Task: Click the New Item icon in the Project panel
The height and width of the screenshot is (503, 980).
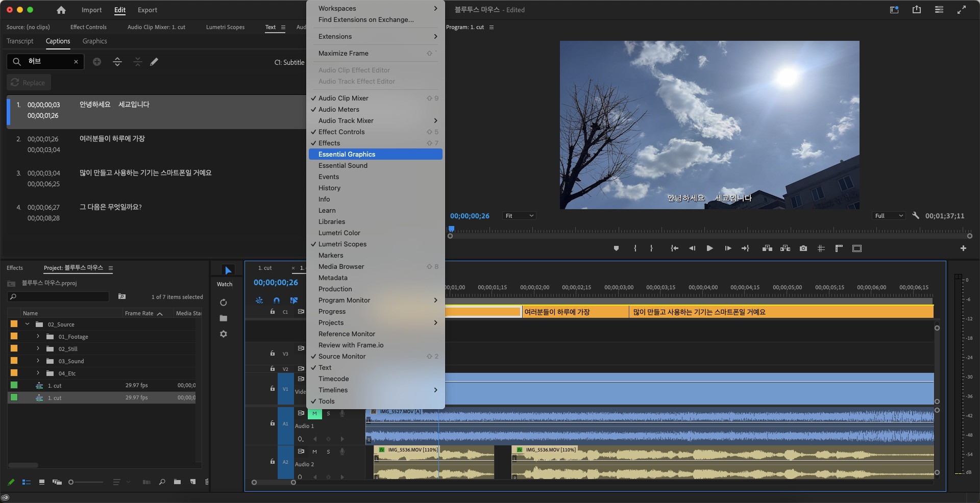Action: [193, 482]
